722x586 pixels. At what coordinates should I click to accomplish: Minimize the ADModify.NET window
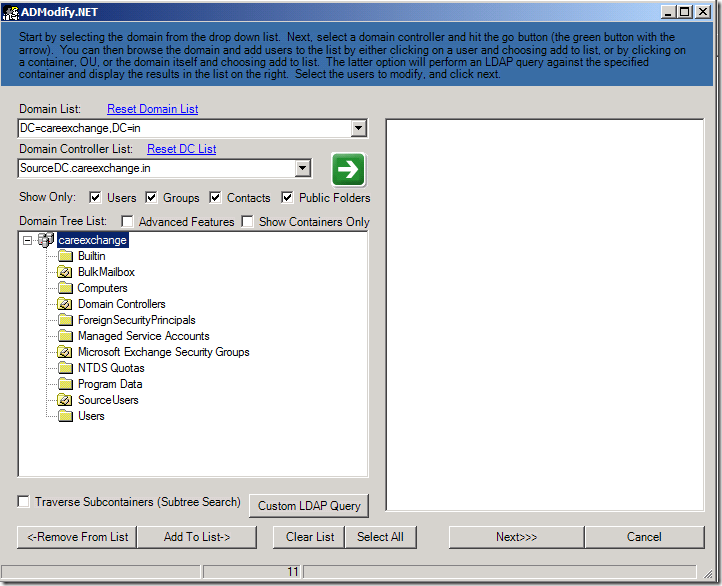(x=669, y=12)
